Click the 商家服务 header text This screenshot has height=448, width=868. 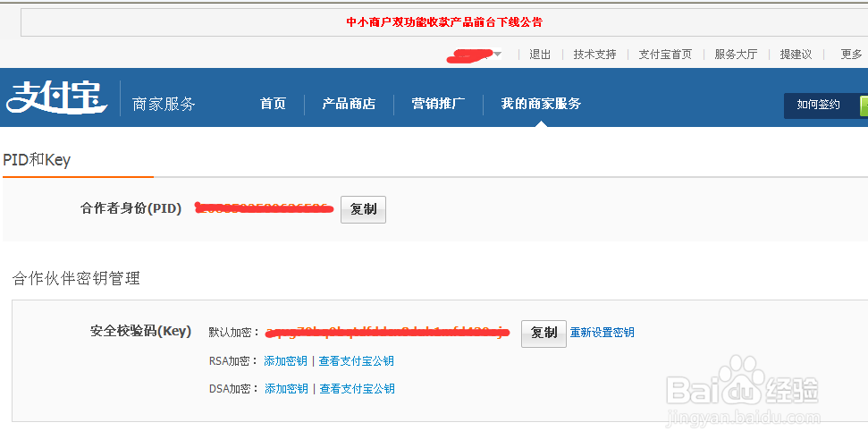point(164,104)
